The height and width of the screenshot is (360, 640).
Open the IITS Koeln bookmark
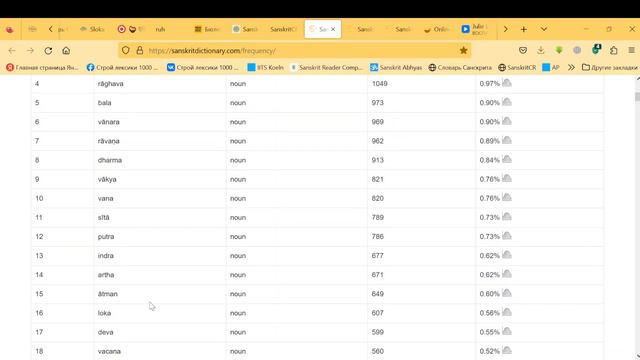pos(266,67)
